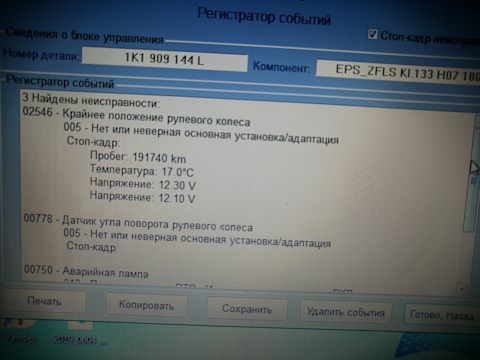The height and width of the screenshot is (360, 480).
Task: Click the Копировать button
Action: (146, 305)
